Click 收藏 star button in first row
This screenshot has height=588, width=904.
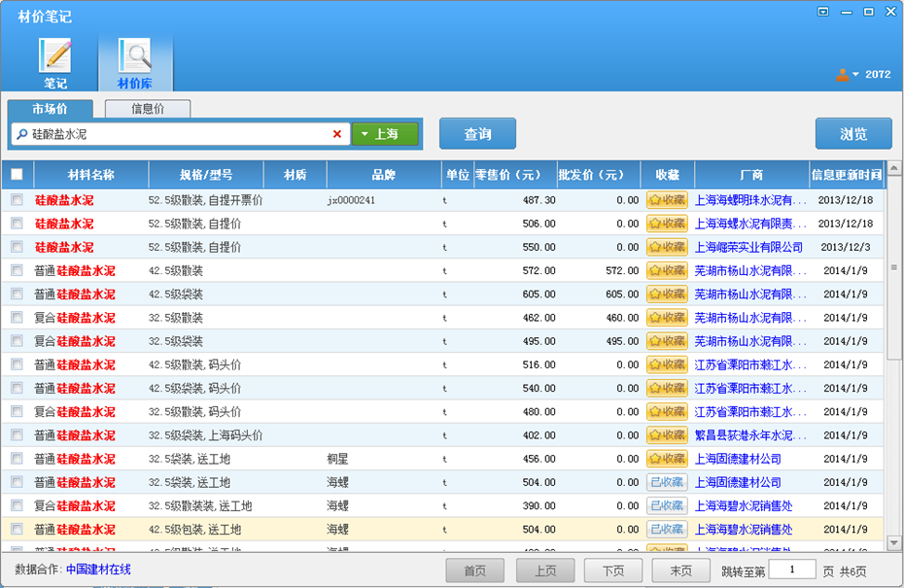click(x=667, y=200)
